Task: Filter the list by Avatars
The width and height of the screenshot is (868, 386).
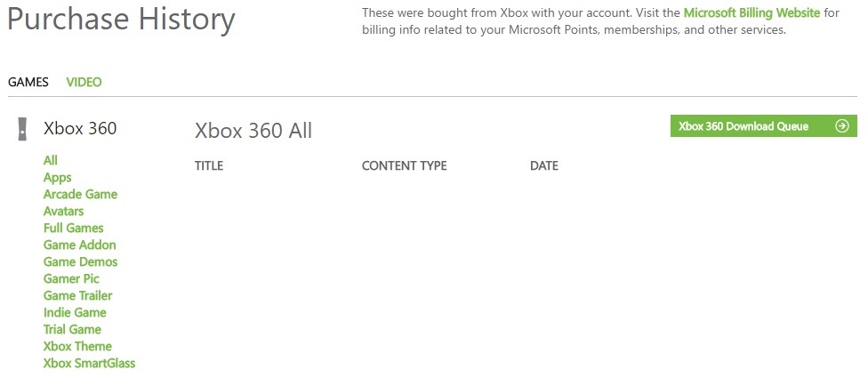Action: click(x=64, y=211)
